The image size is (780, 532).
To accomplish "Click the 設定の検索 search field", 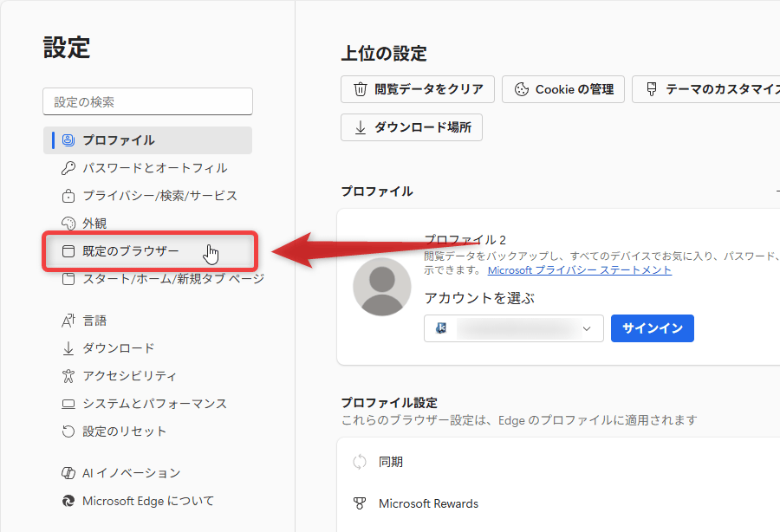I will pos(147,101).
